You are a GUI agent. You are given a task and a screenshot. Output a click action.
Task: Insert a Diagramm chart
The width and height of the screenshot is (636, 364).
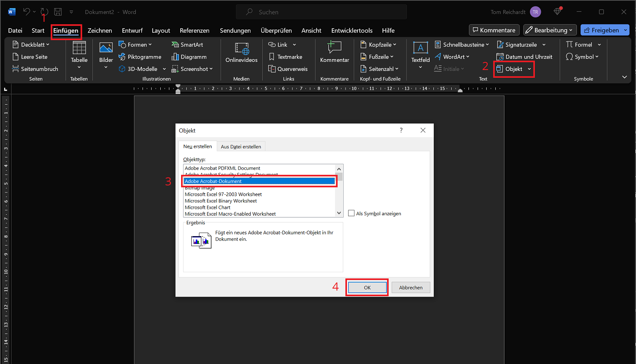pyautogui.click(x=189, y=57)
